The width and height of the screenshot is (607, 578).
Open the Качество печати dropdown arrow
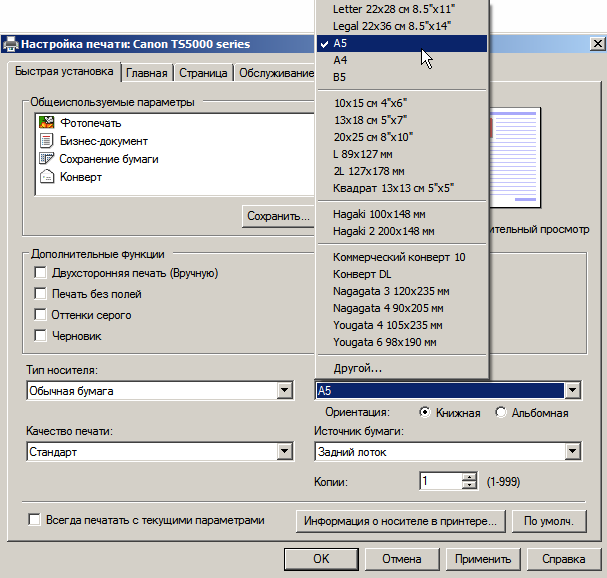pos(285,451)
